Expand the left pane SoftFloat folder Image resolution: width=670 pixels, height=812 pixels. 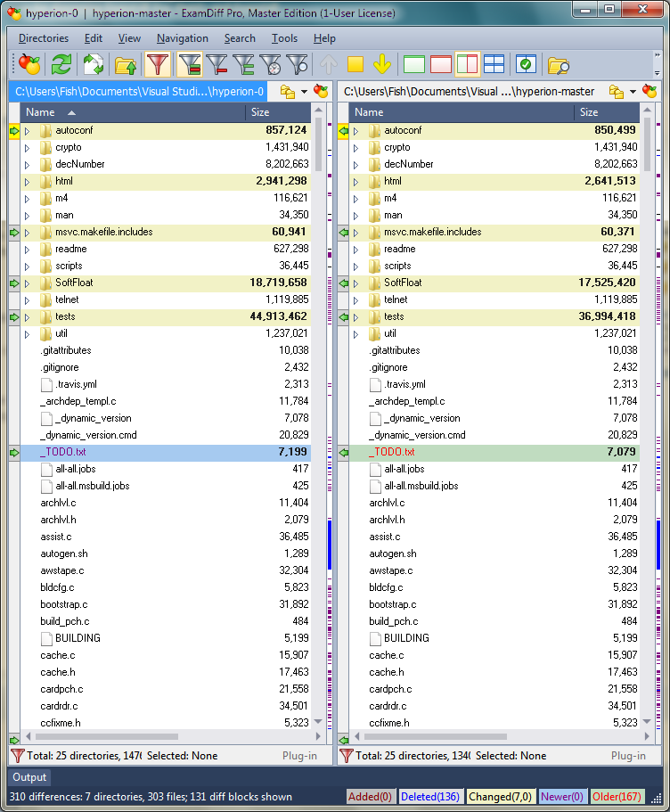click(28, 283)
